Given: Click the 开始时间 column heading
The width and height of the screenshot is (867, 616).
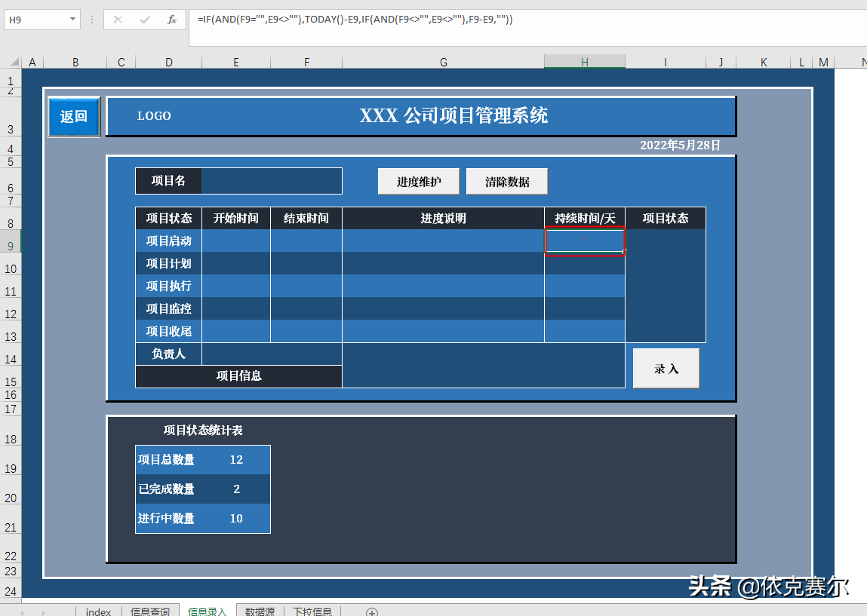Looking at the screenshot, I should 236,218.
